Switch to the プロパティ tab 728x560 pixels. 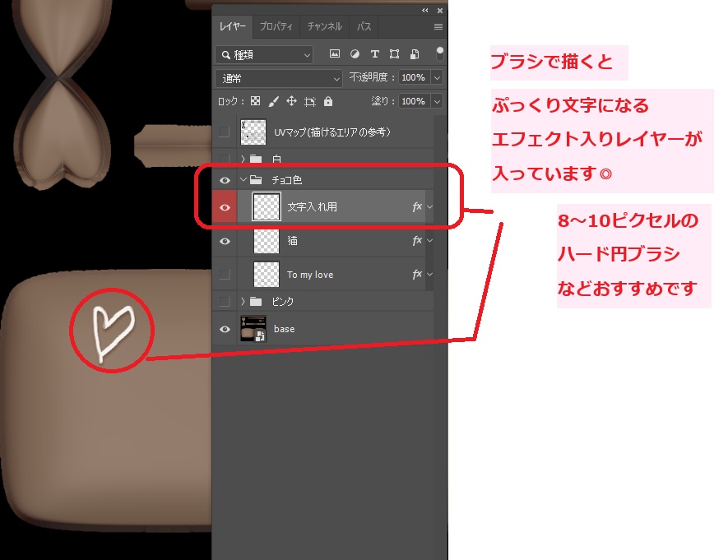276,26
